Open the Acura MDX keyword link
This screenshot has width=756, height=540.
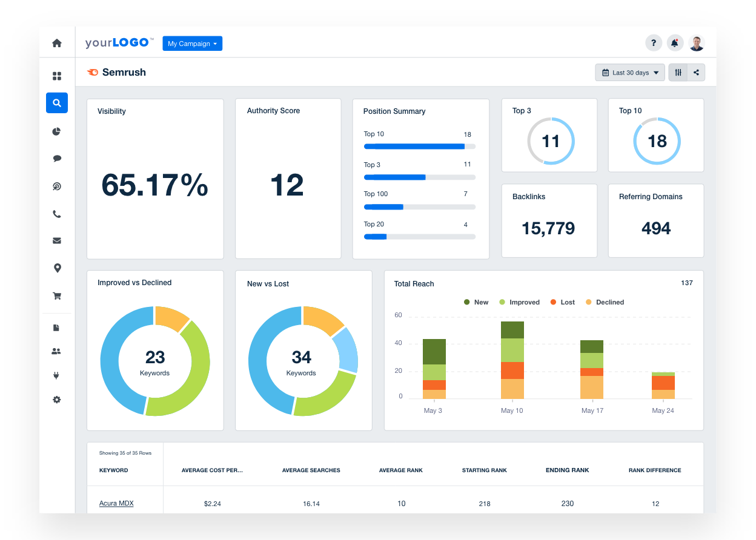116,503
